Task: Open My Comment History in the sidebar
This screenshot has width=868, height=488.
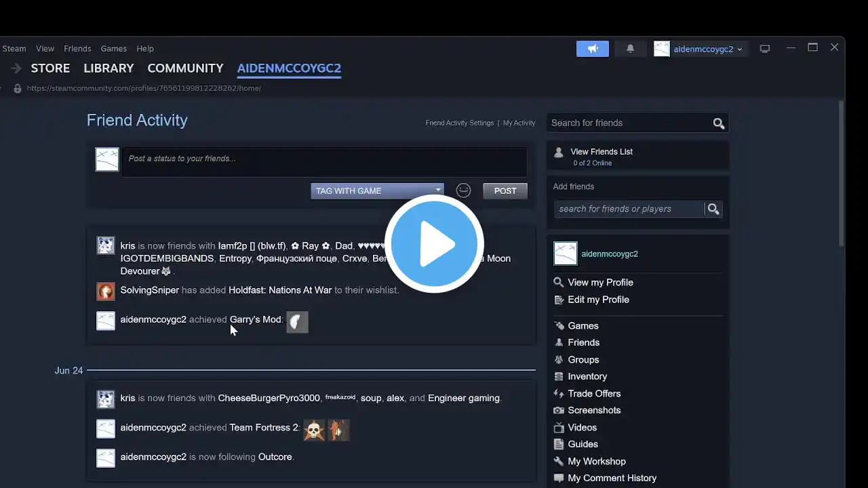Action: coord(612,479)
